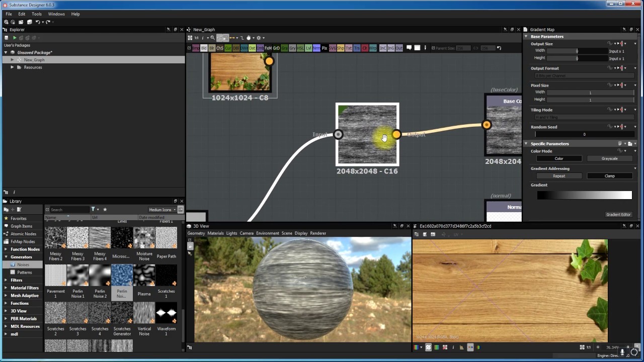Select the Levels node icon in the toolbar
This screenshot has width=644, height=362.
[308, 48]
